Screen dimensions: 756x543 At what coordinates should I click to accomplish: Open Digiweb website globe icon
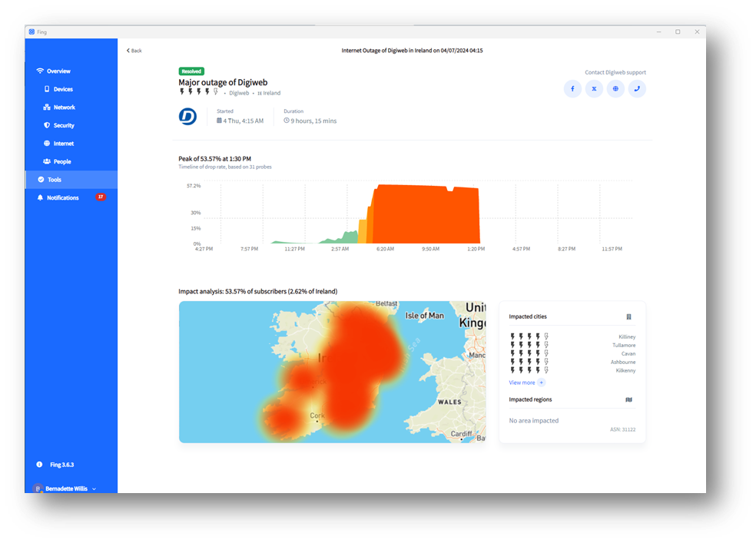pyautogui.click(x=615, y=89)
